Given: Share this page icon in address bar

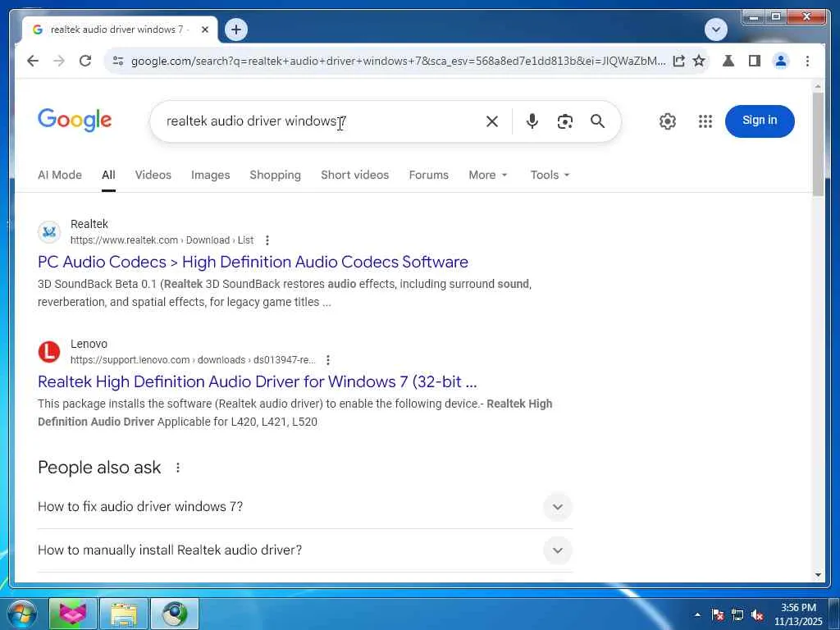Looking at the screenshot, I should tap(678, 61).
